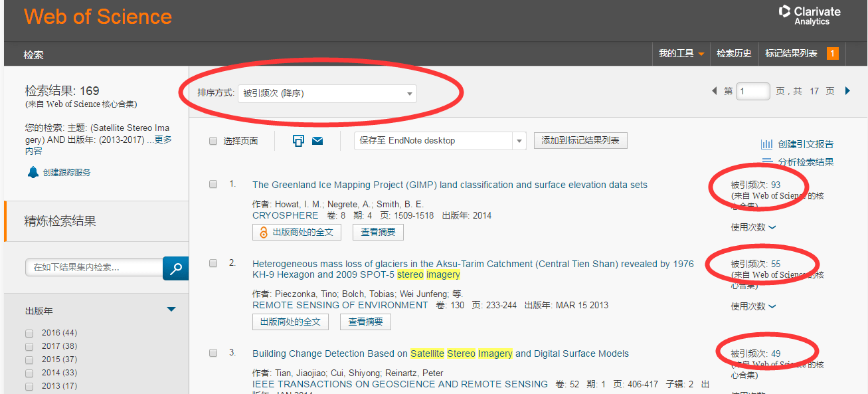This screenshot has width=868, height=394.
Task: Click the Web of Science logo title
Action: click(98, 17)
